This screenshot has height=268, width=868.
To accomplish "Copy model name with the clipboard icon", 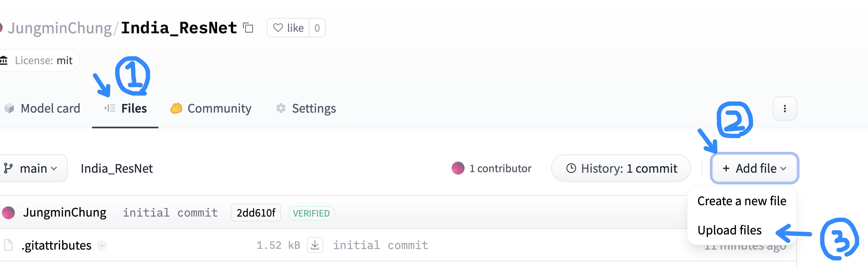I will (248, 28).
